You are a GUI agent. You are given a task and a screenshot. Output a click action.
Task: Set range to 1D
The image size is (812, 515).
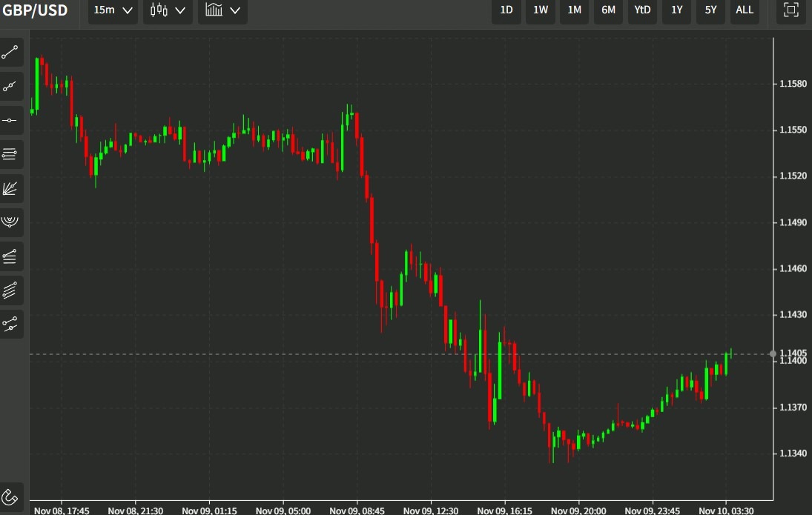point(506,10)
